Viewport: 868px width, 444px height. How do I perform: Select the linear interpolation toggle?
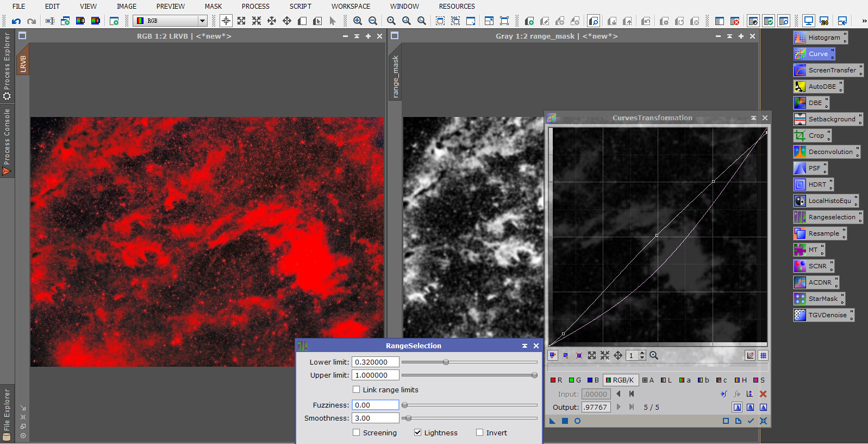click(763, 407)
